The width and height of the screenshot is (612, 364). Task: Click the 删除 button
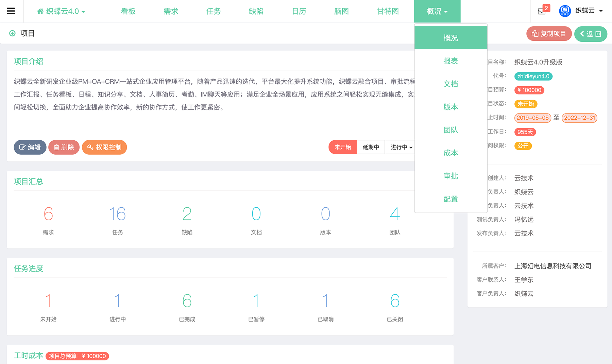[x=64, y=147]
